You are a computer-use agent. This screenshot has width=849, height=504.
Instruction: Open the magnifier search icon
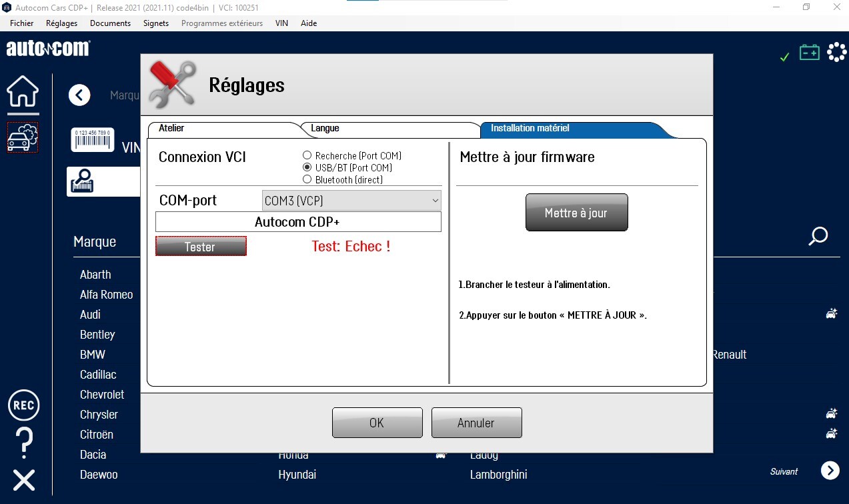tap(818, 237)
